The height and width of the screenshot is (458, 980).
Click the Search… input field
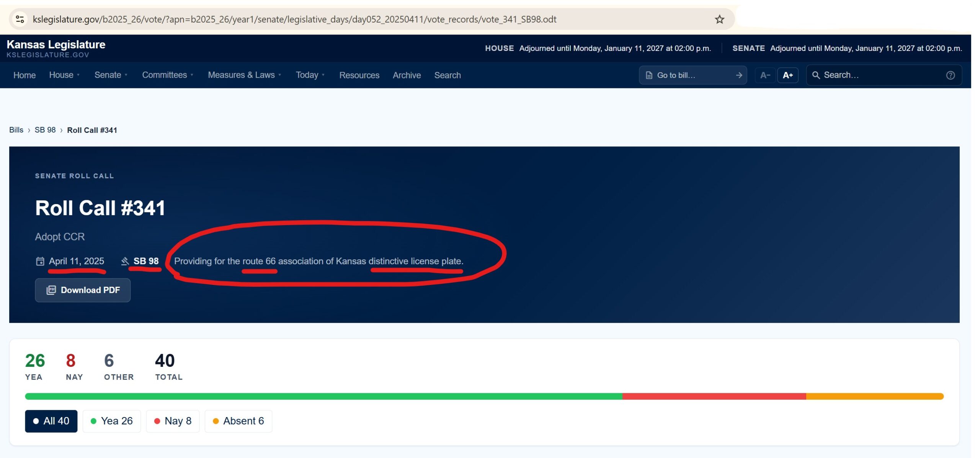[884, 75]
